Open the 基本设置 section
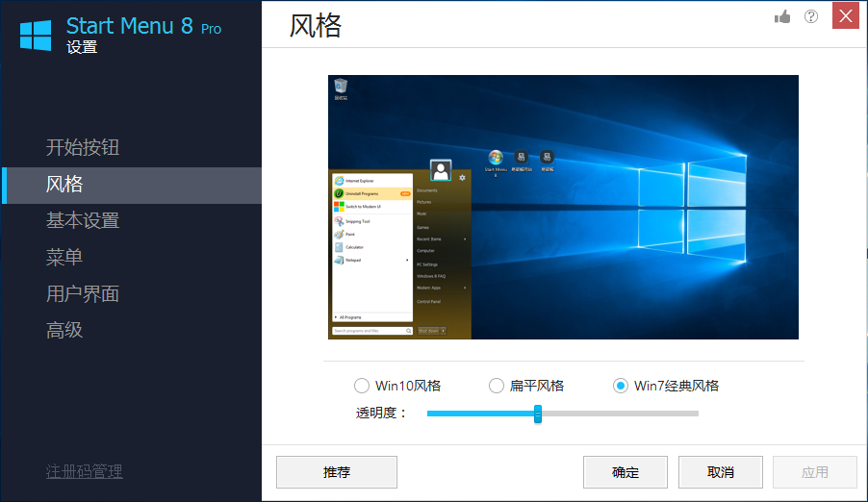The width and height of the screenshot is (868, 502). click(x=83, y=221)
